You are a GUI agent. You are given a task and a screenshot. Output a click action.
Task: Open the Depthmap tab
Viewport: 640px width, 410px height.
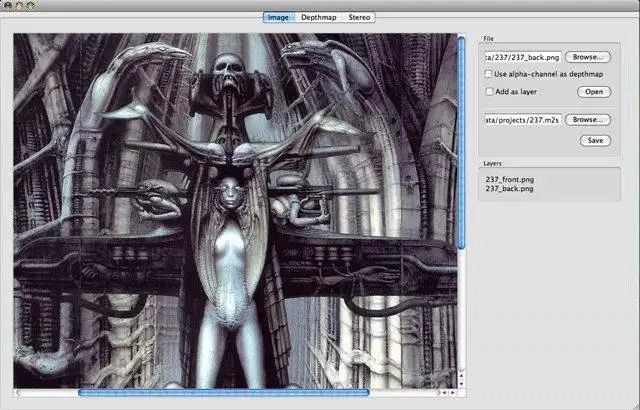[x=319, y=18]
